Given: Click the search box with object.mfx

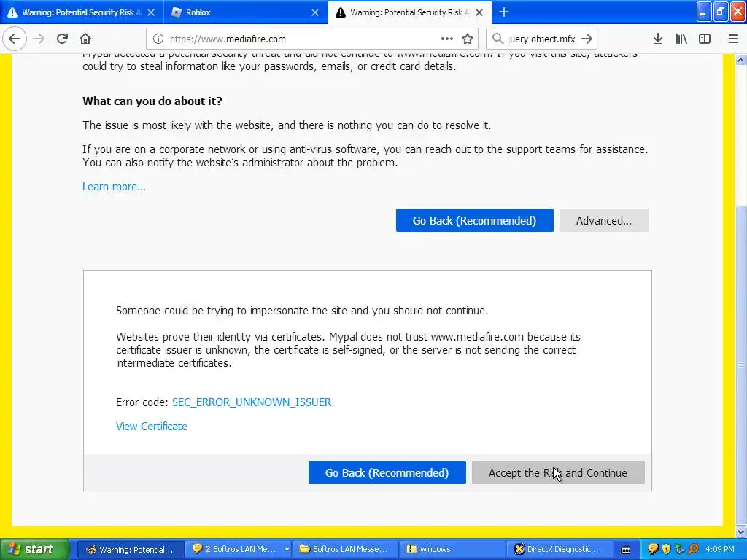Looking at the screenshot, I should pos(543,39).
